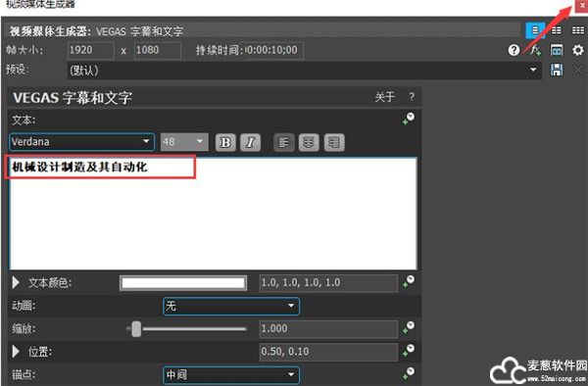Viewport: 588px width, 386px height.
Task: Click the 位置 animation keyframe icon
Action: (409, 351)
